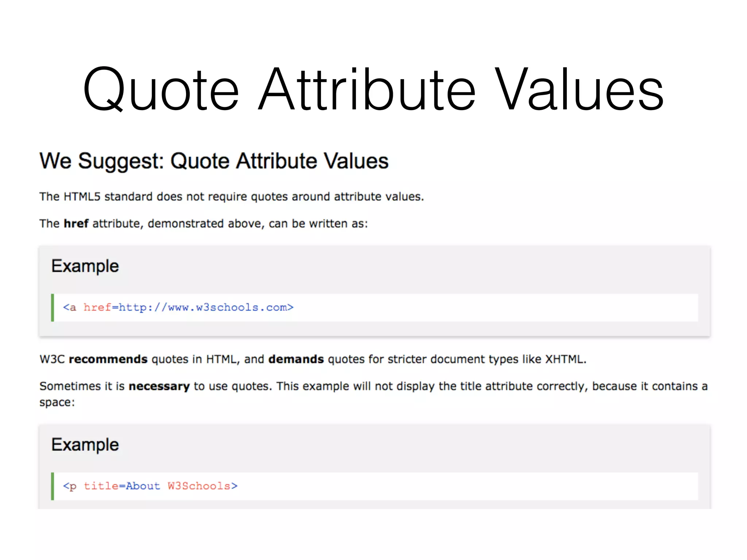Click the bold word necessary
The height and width of the screenshot is (560, 747).
[x=159, y=386]
